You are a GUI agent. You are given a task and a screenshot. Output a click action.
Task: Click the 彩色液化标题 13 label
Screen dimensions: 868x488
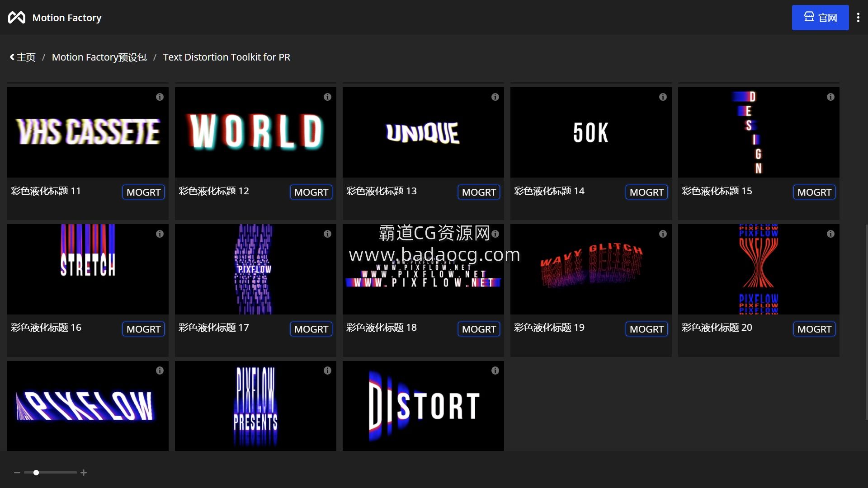click(x=381, y=191)
